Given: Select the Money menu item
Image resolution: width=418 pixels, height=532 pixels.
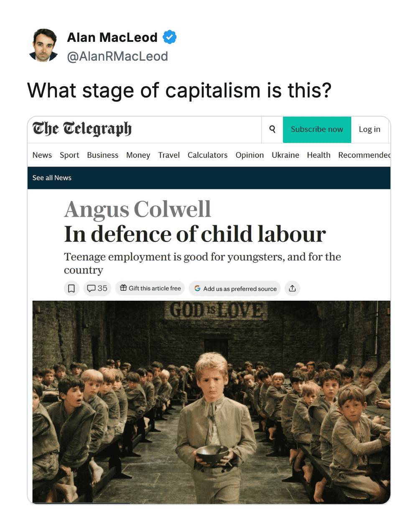Looking at the screenshot, I should (138, 155).
